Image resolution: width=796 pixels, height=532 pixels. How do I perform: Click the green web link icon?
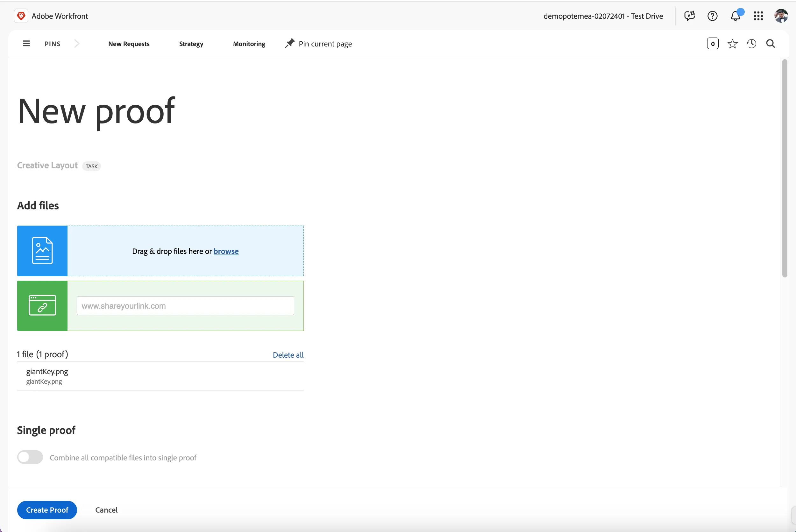42,305
